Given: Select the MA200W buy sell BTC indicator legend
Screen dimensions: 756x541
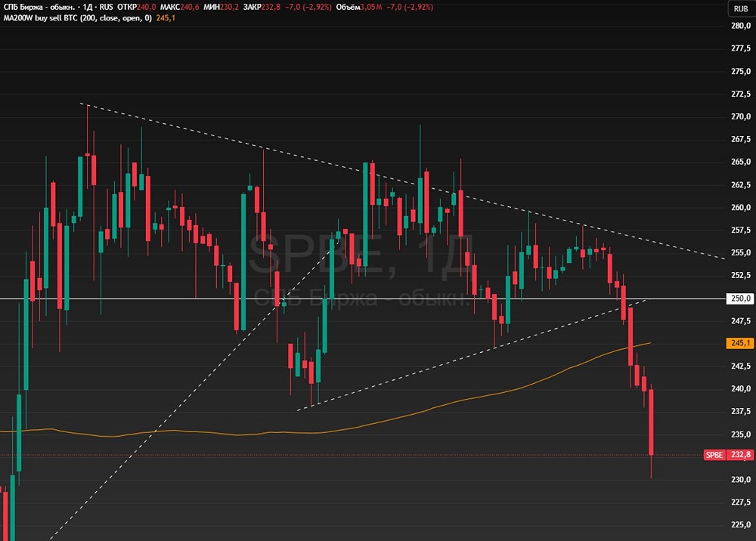Looking at the screenshot, I should pos(78,18).
